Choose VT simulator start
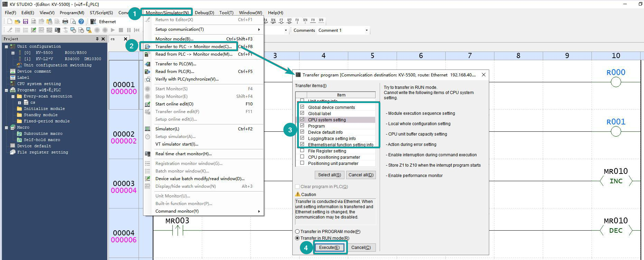644x260 pixels. click(x=204, y=144)
